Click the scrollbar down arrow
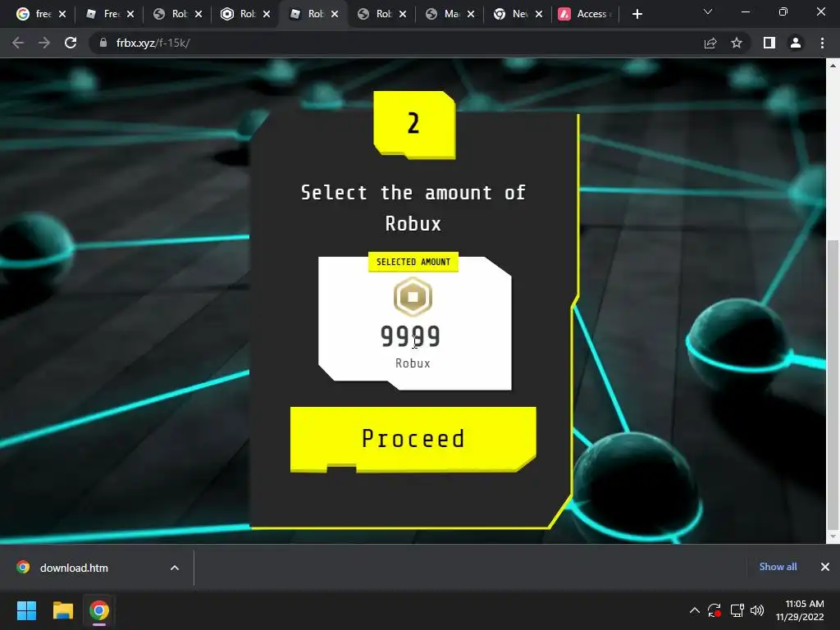This screenshot has width=840, height=630. point(833,536)
